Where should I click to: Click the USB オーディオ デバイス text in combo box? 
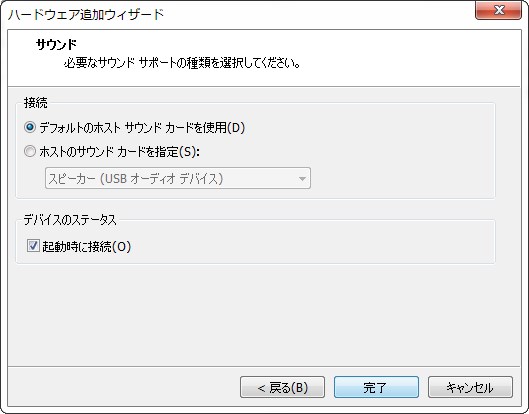pos(162,178)
